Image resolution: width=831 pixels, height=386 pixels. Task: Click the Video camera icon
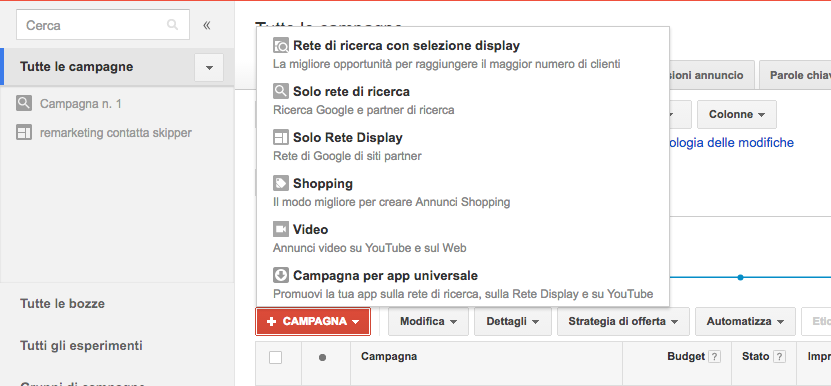(281, 229)
